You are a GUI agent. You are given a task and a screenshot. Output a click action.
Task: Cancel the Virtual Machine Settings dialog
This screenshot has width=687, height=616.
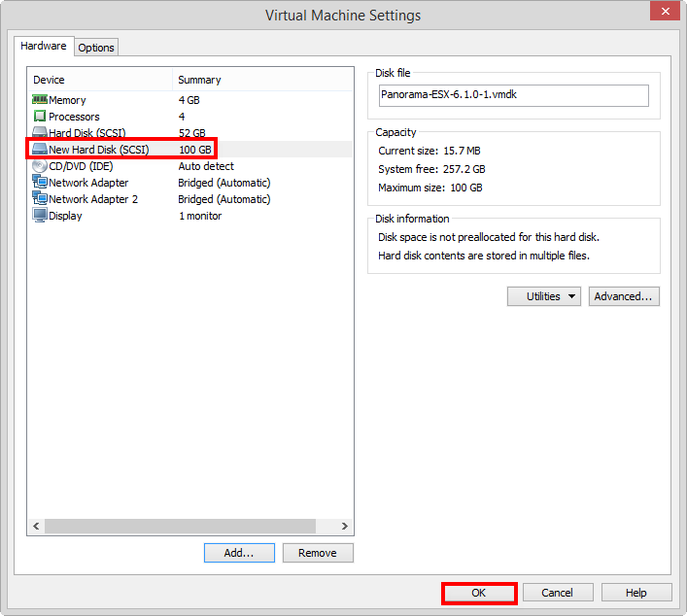557,593
